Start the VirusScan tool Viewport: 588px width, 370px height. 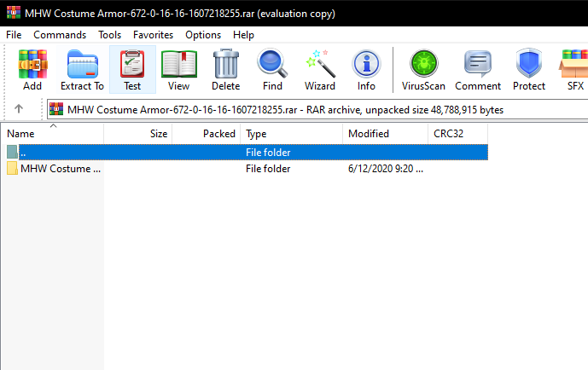click(424, 70)
